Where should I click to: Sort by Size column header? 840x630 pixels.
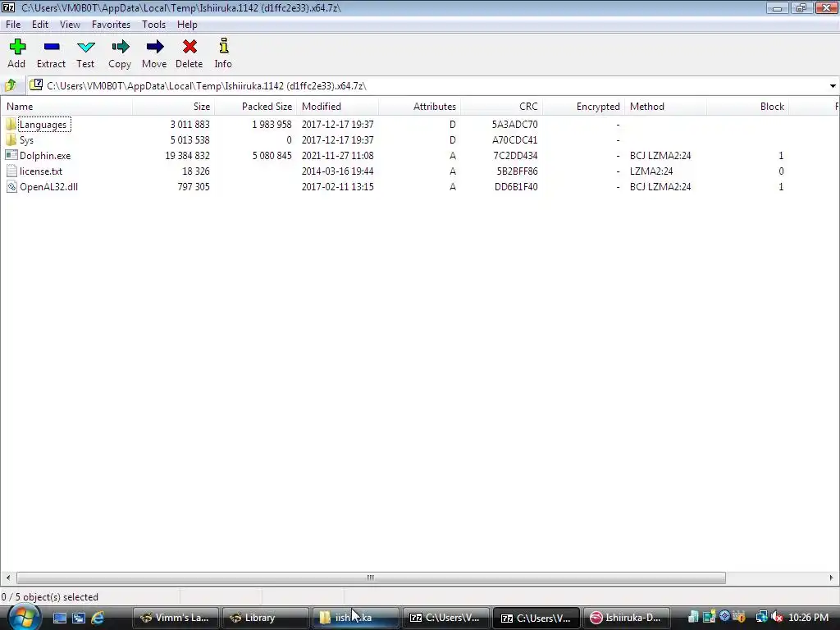point(174,106)
